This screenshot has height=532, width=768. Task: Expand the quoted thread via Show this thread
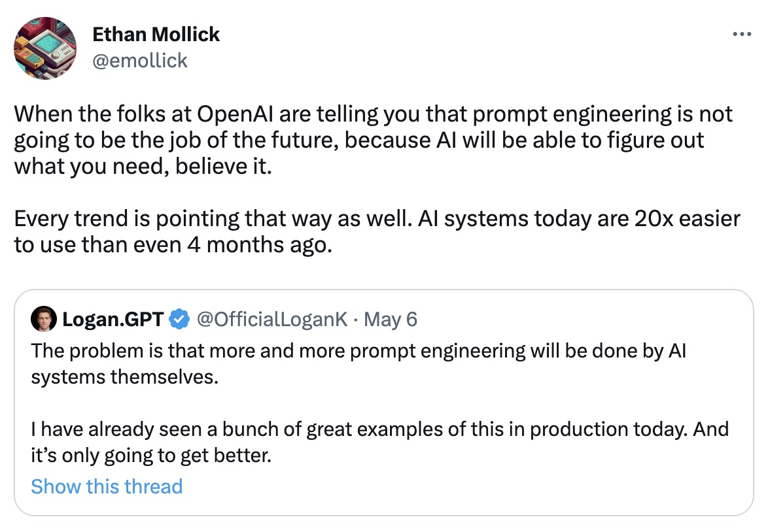107,486
